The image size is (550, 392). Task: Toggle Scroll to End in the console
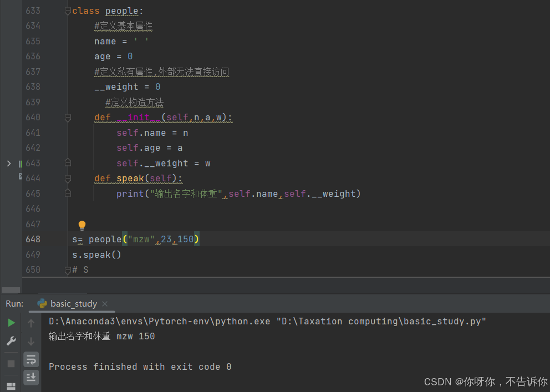[x=31, y=377]
